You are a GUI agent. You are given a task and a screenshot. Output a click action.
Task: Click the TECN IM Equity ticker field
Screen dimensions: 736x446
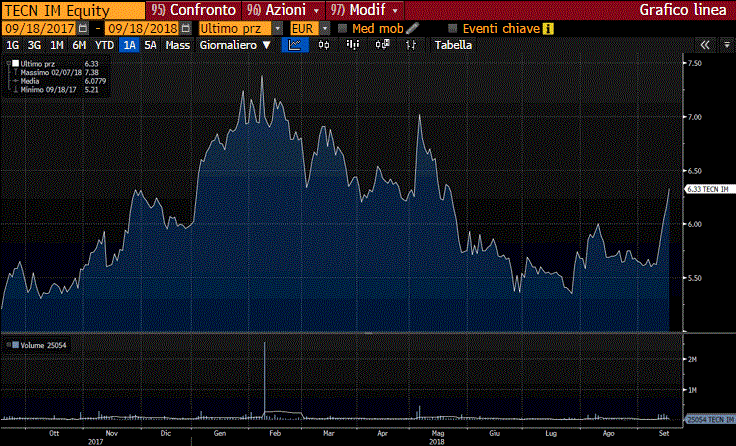click(73, 10)
